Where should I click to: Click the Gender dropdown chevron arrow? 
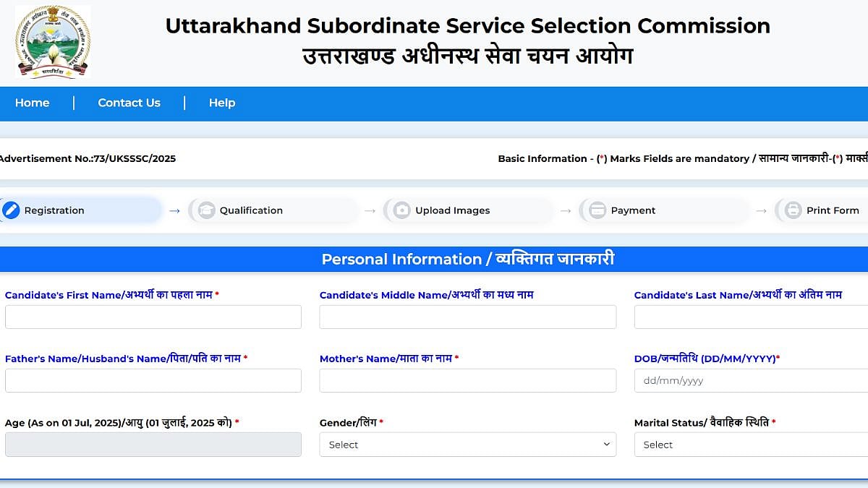[607, 445]
